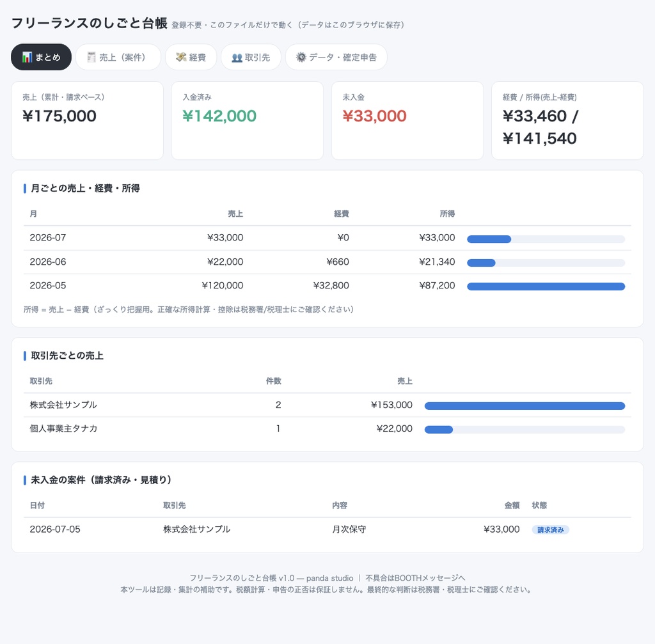This screenshot has width=655, height=644.
Task: Click the 件数 column header
Action: [x=274, y=381]
